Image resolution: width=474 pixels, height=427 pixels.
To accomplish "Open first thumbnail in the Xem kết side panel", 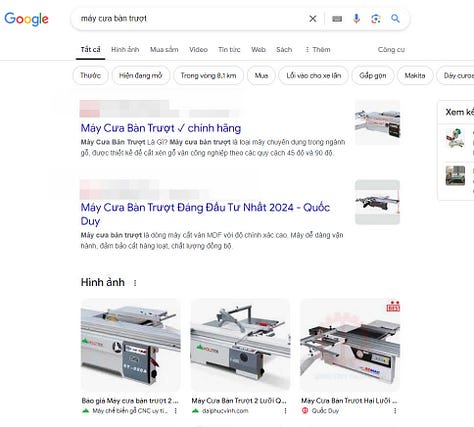I will tap(455, 138).
